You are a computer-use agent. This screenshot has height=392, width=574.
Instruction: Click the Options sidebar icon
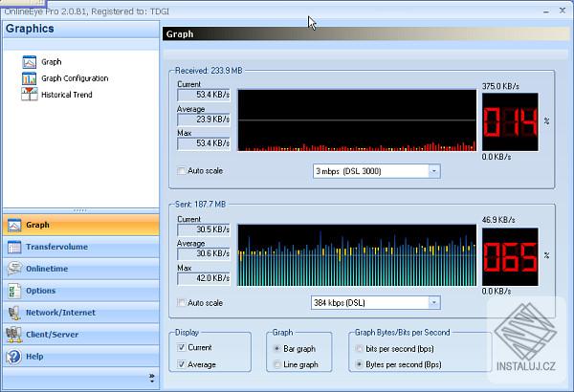coord(13,291)
